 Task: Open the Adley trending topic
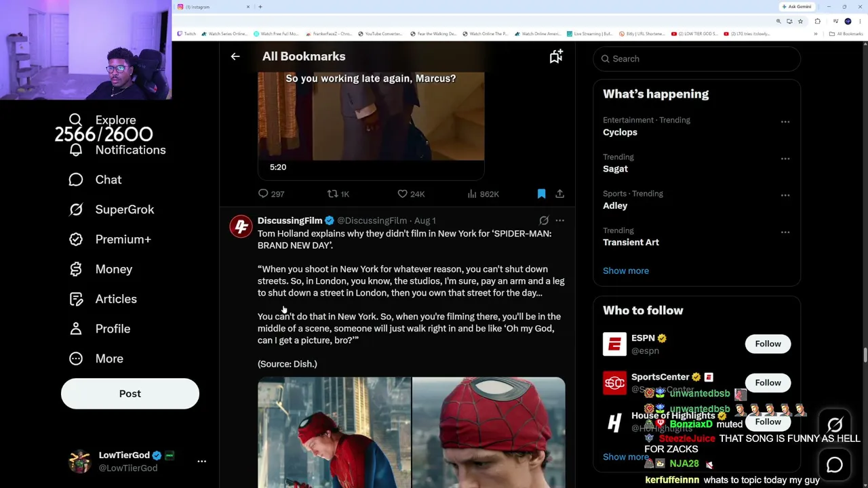(x=615, y=205)
